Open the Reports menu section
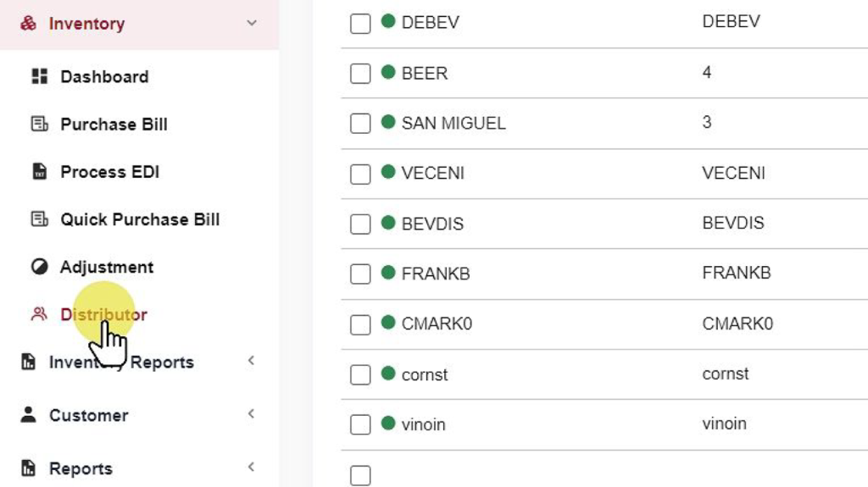Image resolution: width=868 pixels, height=487 pixels. 81,468
